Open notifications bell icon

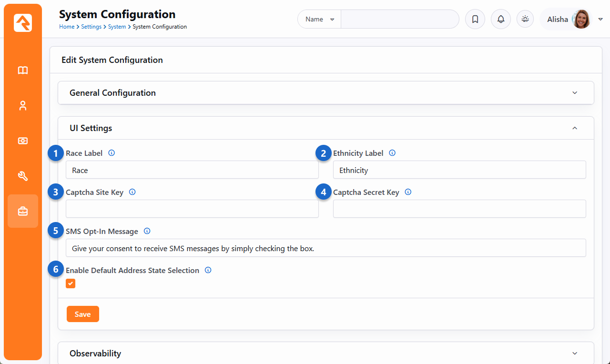[500, 20]
